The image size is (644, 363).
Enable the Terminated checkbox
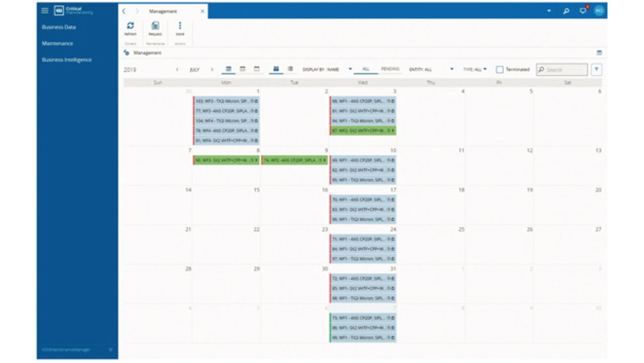pos(500,69)
